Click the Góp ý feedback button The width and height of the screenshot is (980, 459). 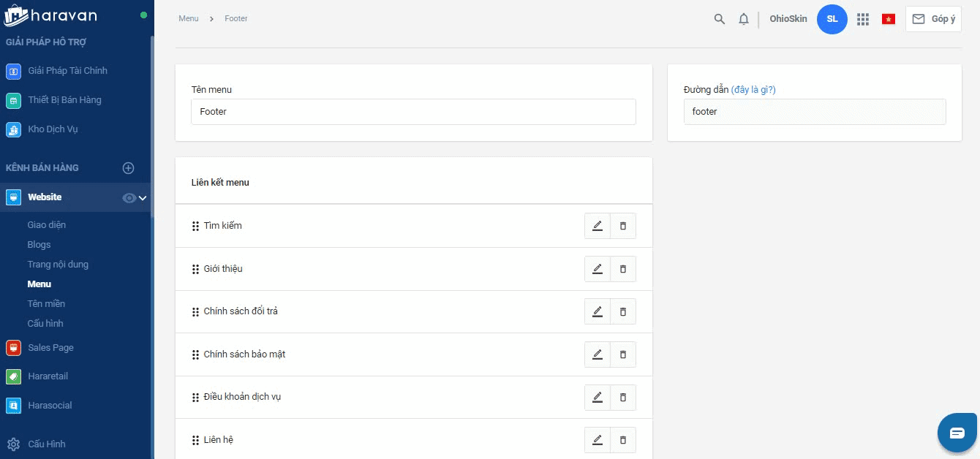[x=933, y=19]
